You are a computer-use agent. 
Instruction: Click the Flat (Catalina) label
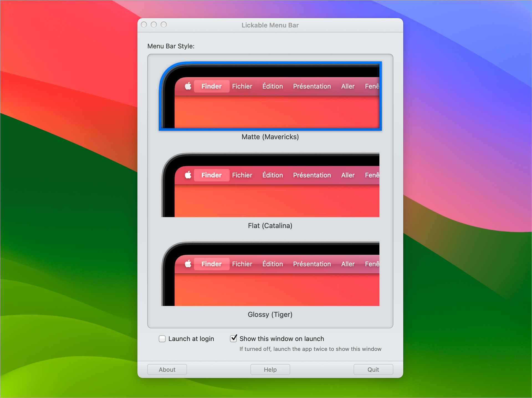coord(270,226)
